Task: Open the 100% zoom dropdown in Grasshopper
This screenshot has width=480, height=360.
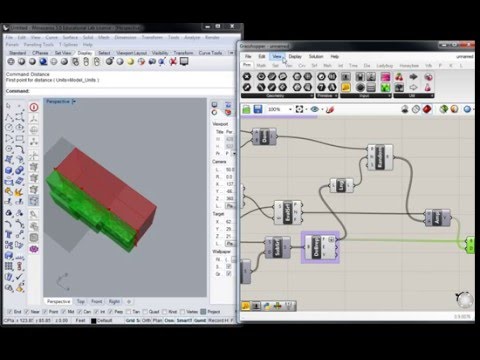Action: [x=290, y=109]
